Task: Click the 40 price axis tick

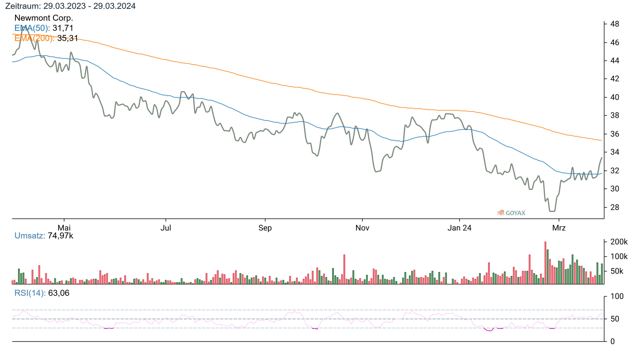Action: pyautogui.click(x=615, y=97)
